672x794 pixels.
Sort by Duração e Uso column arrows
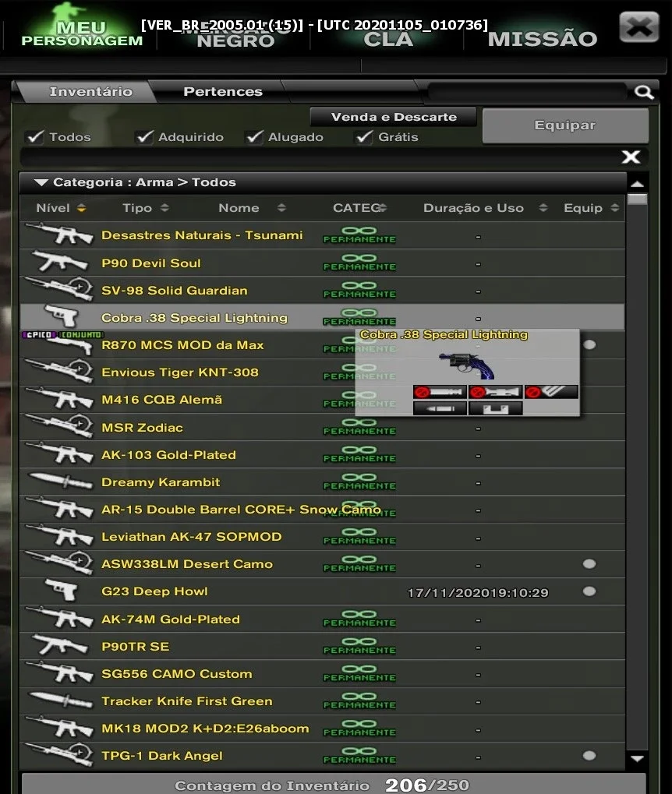543,208
